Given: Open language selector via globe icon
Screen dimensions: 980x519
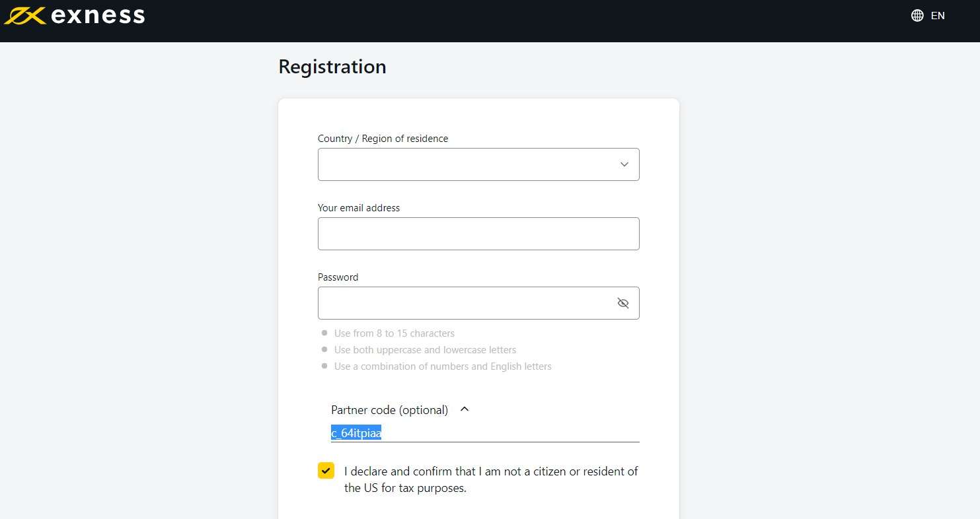Looking at the screenshot, I should click(917, 16).
